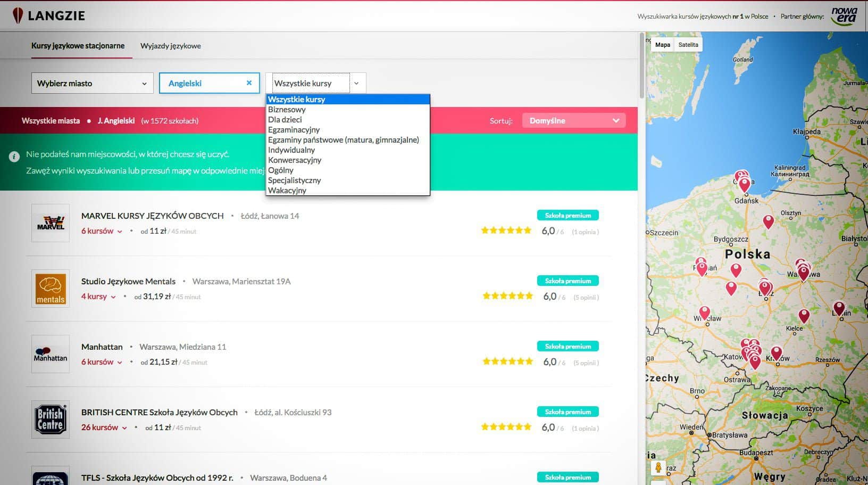Click Studio Mentals' 5 opinii link
Image resolution: width=868 pixels, height=485 pixels.
[586, 298]
